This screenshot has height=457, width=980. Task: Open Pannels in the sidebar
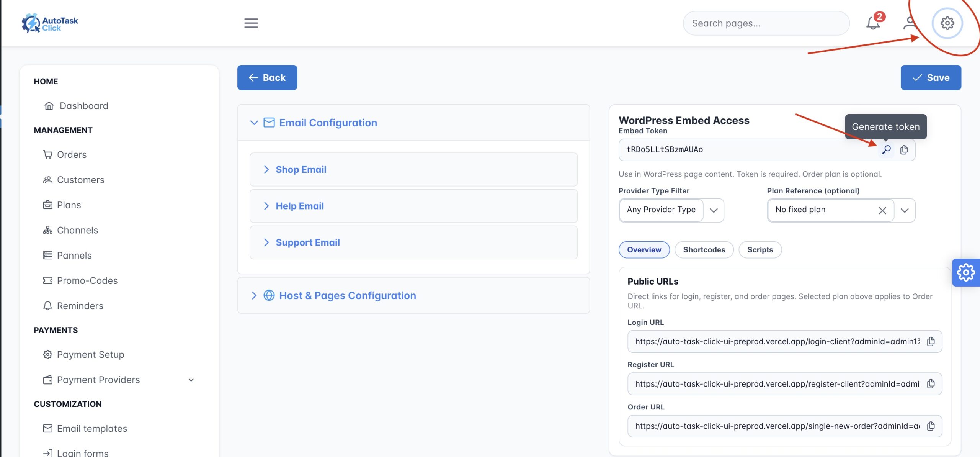[67, 256]
